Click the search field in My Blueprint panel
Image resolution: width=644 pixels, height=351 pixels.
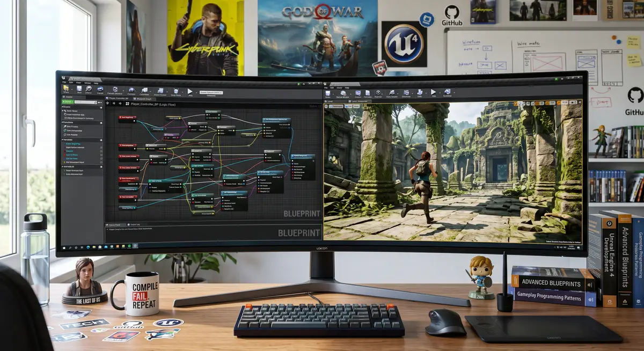click(x=86, y=102)
